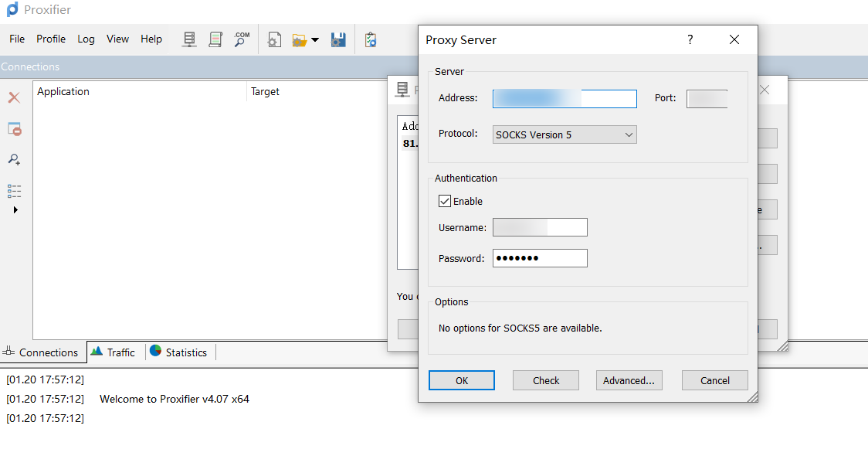Expand the Protocol SOCKS Version 5 dropdown
This screenshot has width=868, height=456.
[x=565, y=134]
